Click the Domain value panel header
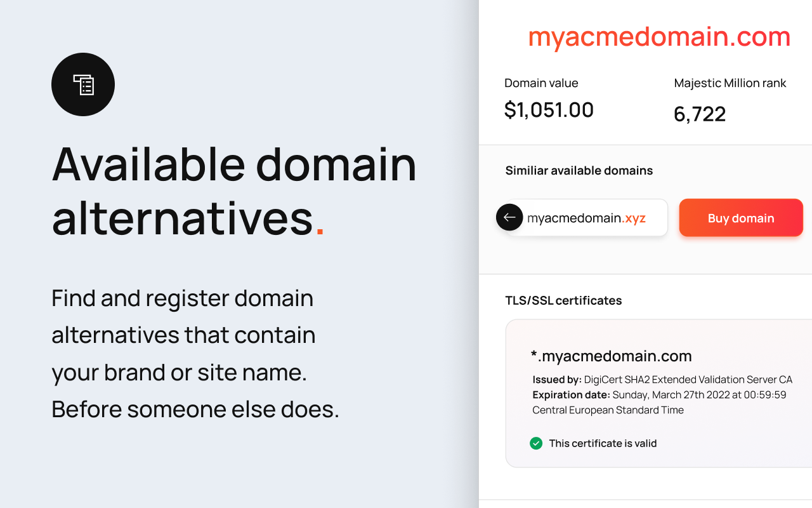Screen dimensions: 812x508 tap(541, 83)
